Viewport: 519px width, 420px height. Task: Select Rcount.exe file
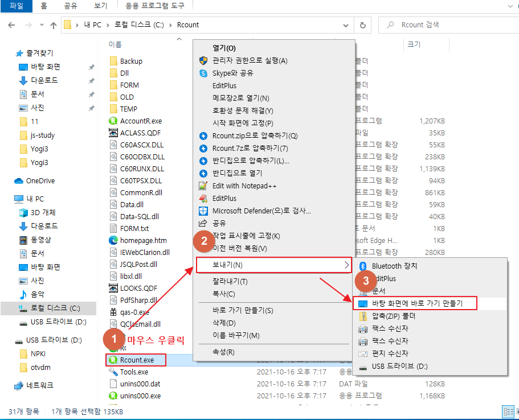coord(137,360)
